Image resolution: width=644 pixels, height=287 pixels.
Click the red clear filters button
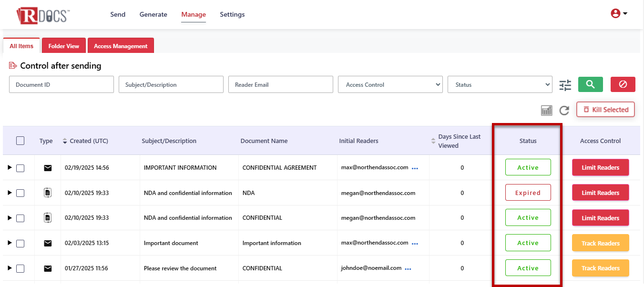623,84
